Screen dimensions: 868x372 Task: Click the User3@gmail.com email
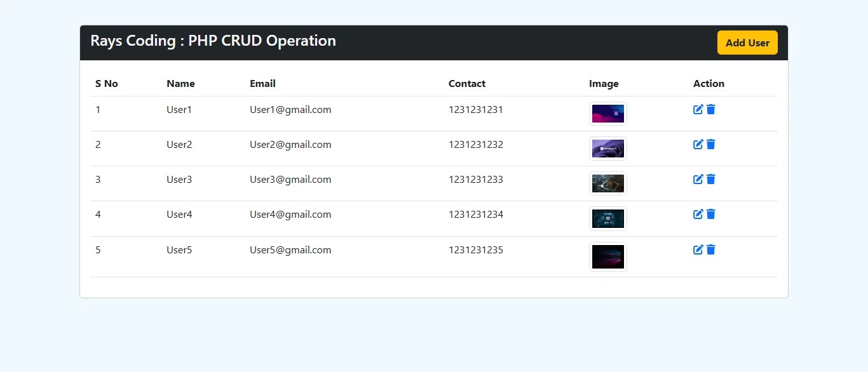290,179
